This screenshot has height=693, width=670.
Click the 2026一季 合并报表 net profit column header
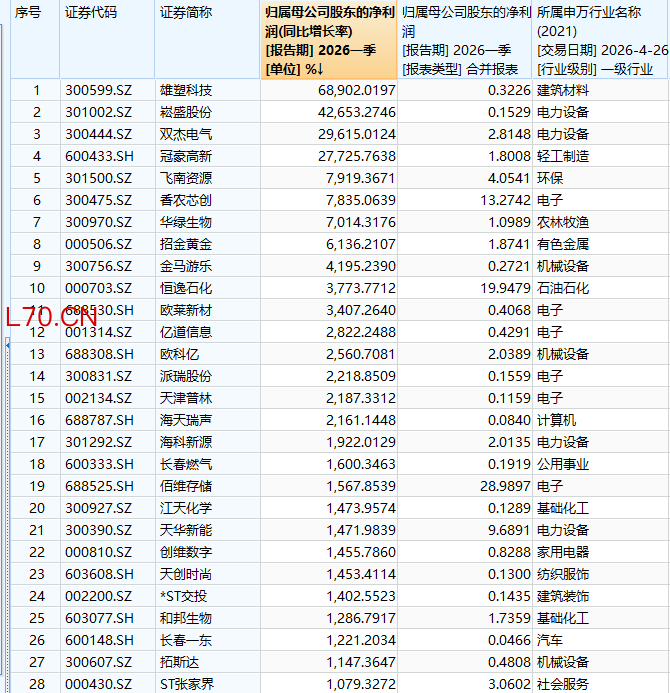(x=465, y=40)
